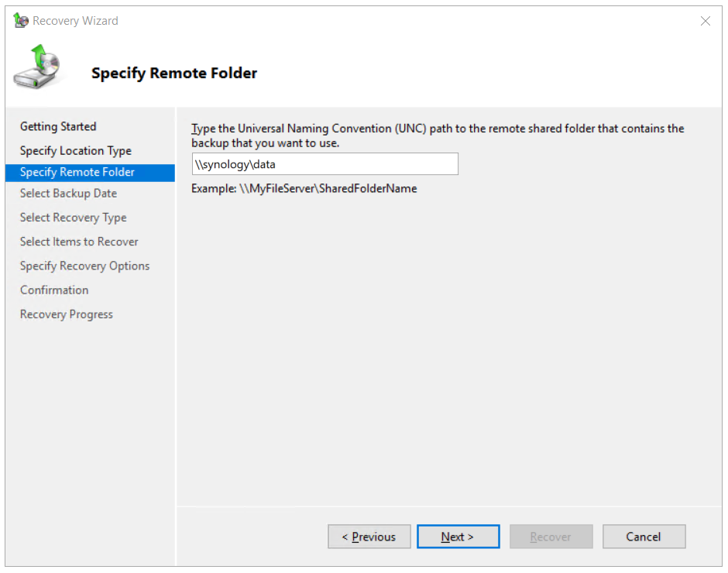Click the large recovery disc header icon
Viewport: 728px width, 573px height.
coord(36,68)
